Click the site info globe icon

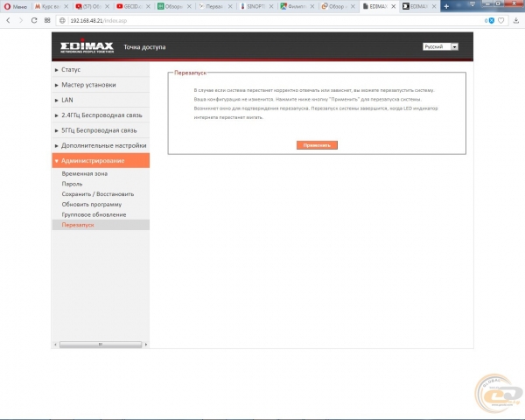62,20
